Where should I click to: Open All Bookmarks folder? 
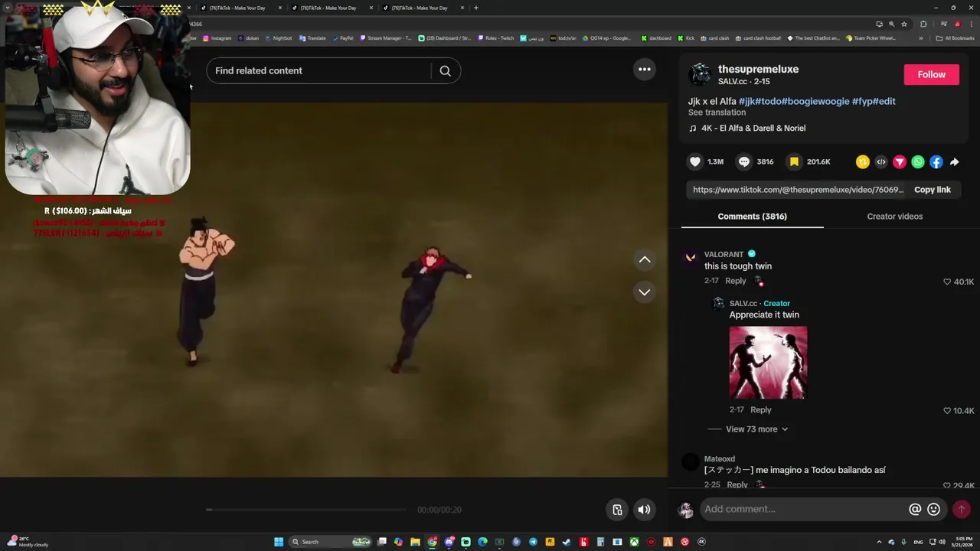click(x=955, y=37)
